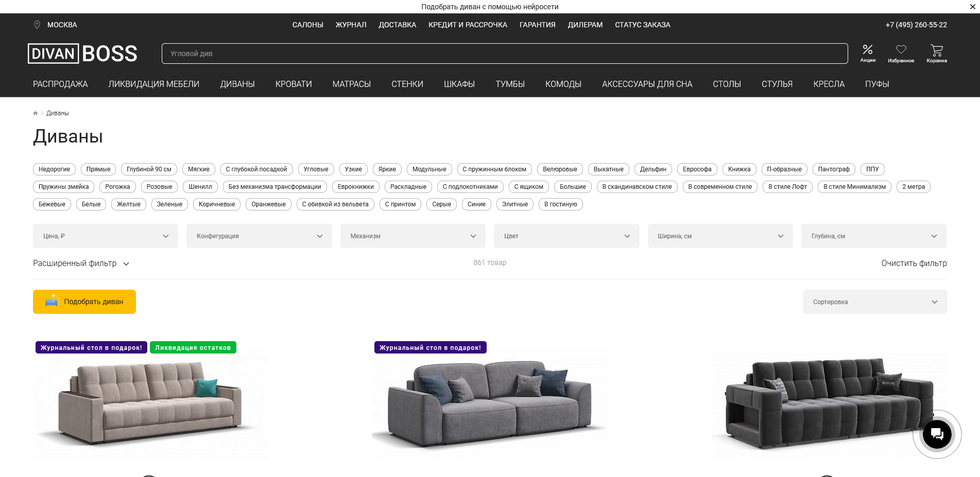Open the Корзина shopping cart
The image size is (980, 477).
tap(936, 50)
